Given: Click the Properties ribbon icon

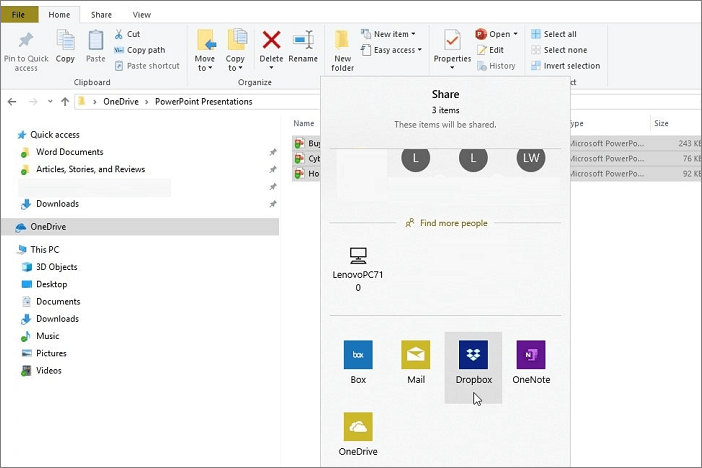Looking at the screenshot, I should (452, 47).
